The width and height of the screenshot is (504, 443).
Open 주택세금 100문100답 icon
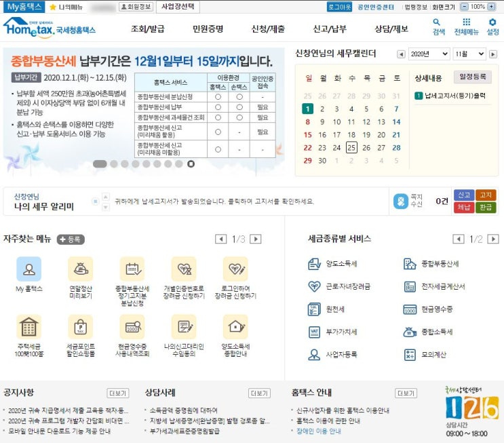(29, 327)
